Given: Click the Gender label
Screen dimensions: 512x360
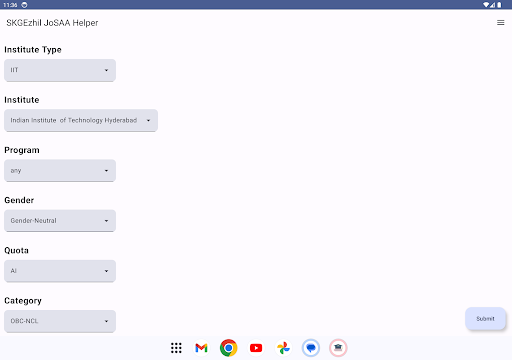Looking at the screenshot, I should [x=19, y=200].
